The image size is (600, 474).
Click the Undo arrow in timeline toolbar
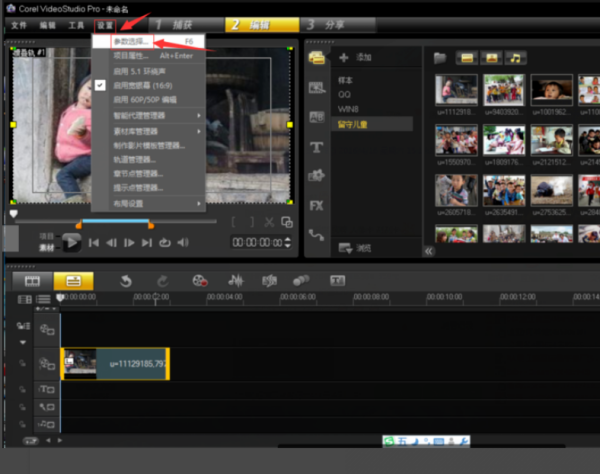point(126,281)
